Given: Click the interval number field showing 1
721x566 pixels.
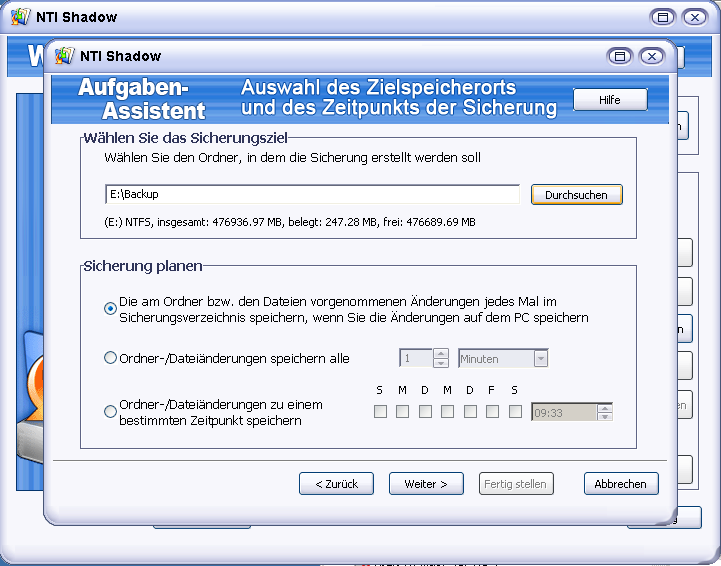Looking at the screenshot, I should click(x=416, y=358).
